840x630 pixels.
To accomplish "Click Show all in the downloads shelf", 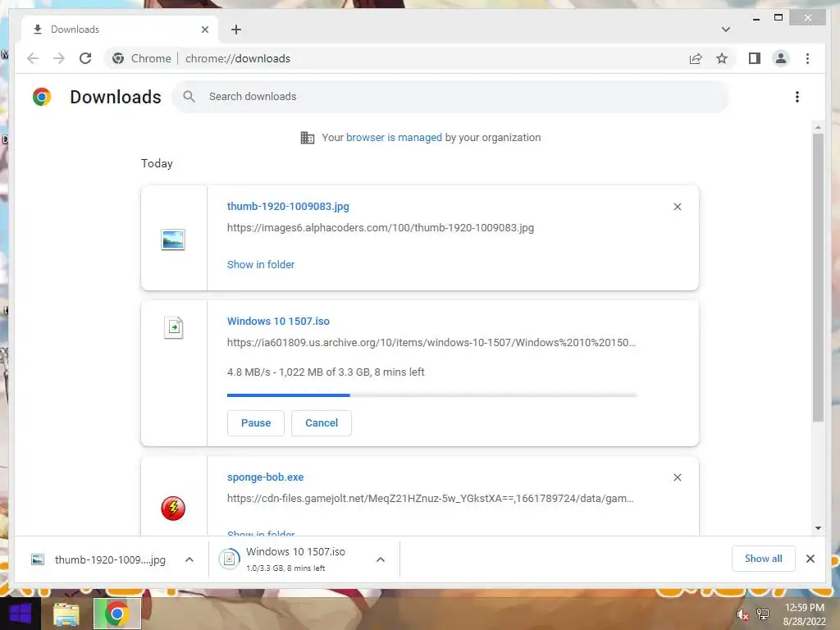I will [x=764, y=559].
